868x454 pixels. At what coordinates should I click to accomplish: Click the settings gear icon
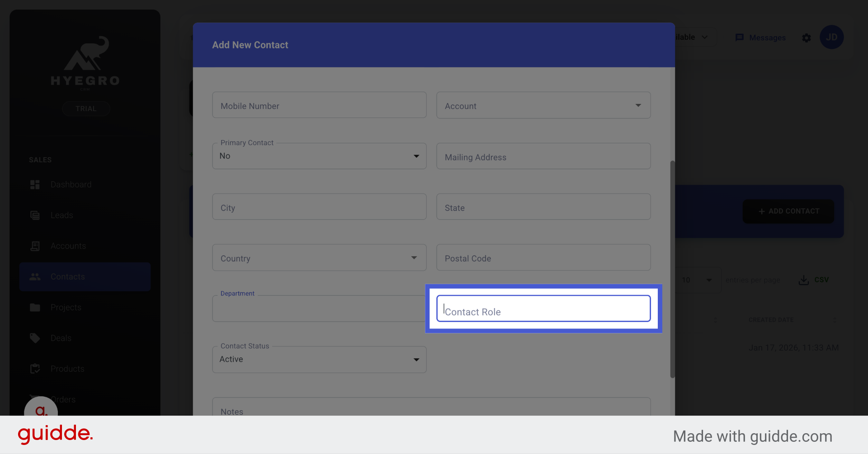coord(807,38)
